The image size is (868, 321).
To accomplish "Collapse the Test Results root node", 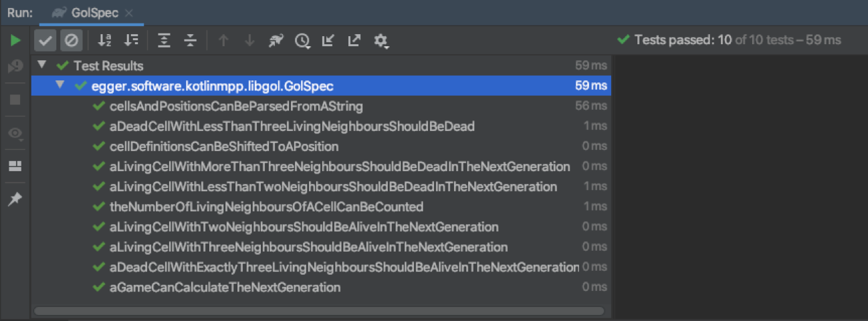I will pyautogui.click(x=42, y=66).
